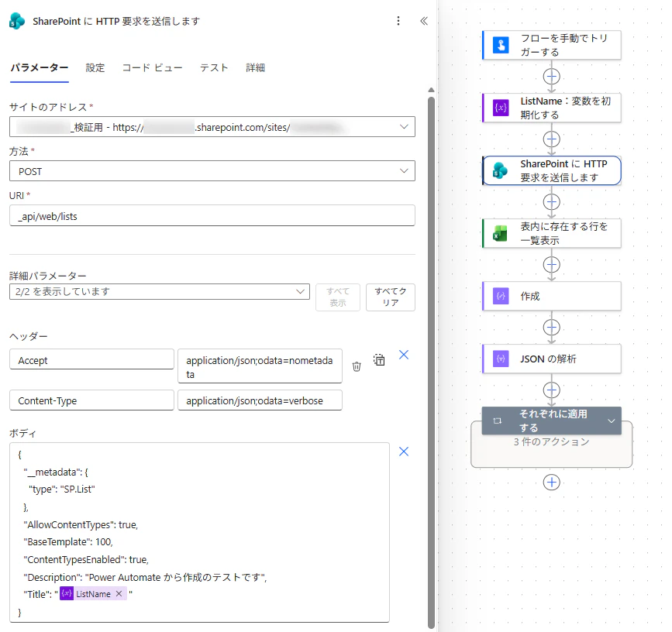Click the Content-Type header name field

(x=91, y=400)
